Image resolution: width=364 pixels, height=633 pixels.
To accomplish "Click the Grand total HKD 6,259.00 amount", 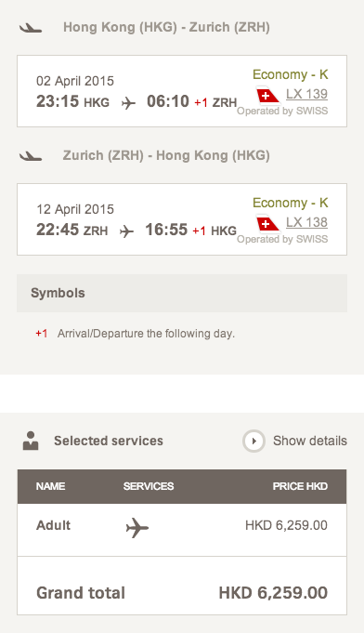I will [273, 593].
